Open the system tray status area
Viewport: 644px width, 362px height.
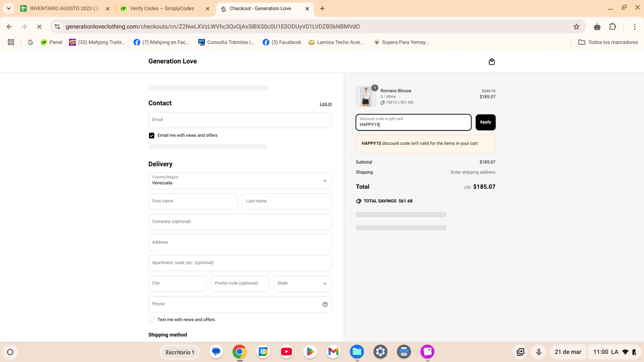(x=615, y=352)
